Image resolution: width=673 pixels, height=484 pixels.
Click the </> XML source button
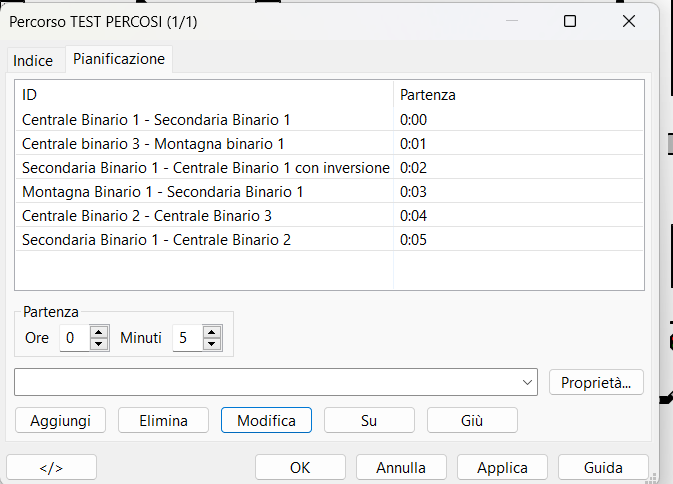click(51, 467)
